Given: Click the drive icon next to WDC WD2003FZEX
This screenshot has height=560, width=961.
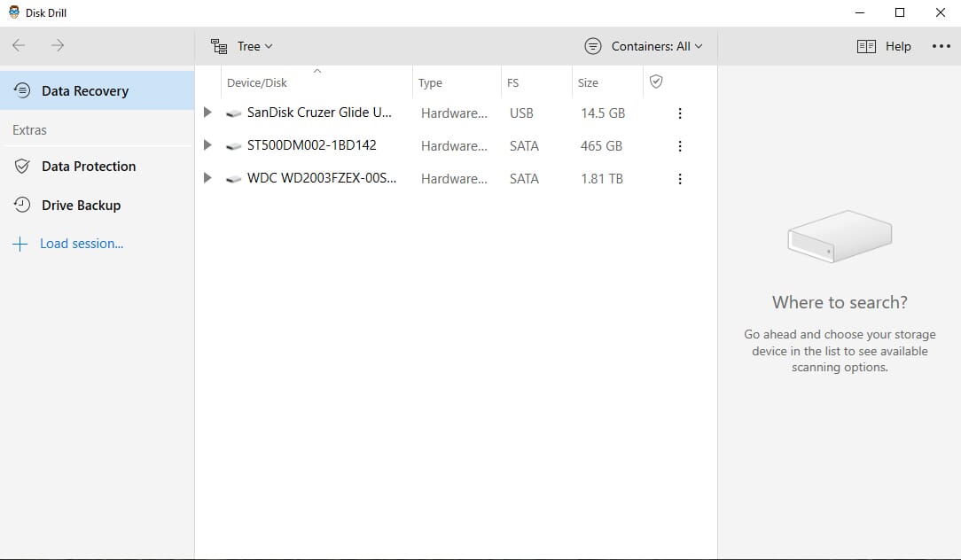Looking at the screenshot, I should (233, 179).
